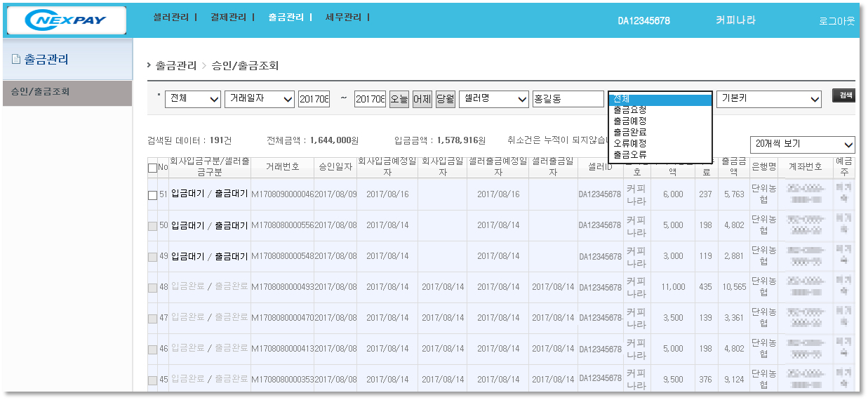Click 입금대기 / 출금대기 status in row 51
This screenshot has width=868, height=400.
click(x=210, y=194)
